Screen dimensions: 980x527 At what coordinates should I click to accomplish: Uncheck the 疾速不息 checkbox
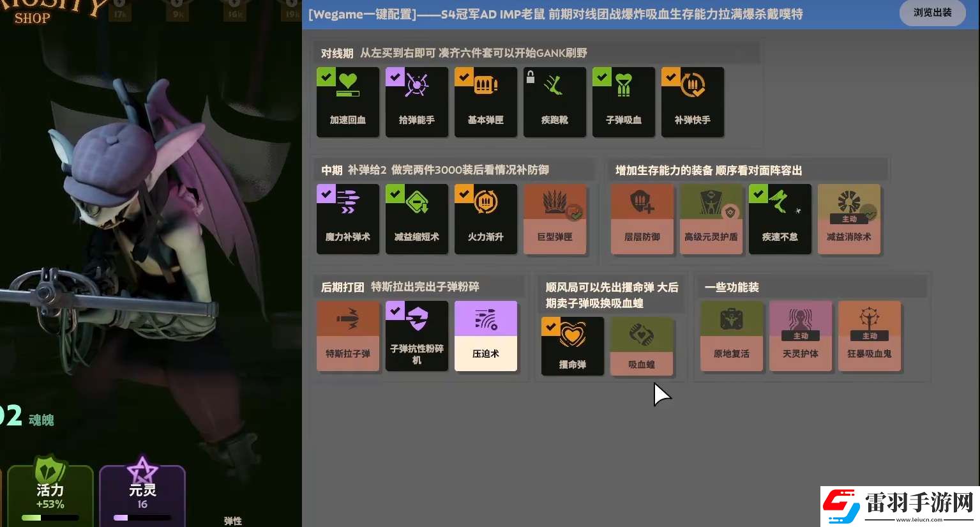tap(758, 193)
